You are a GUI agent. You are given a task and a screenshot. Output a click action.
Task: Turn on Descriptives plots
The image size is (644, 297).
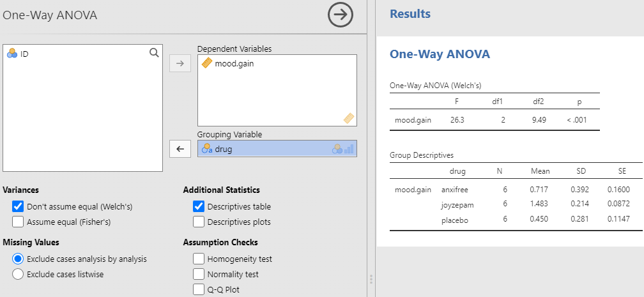(199, 222)
